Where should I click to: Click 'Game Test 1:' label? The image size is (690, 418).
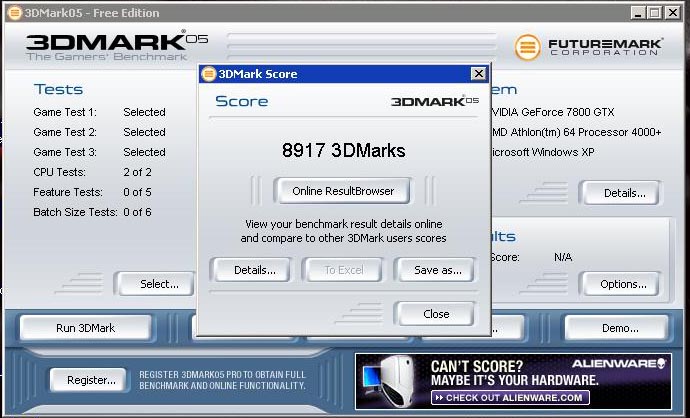(x=65, y=112)
